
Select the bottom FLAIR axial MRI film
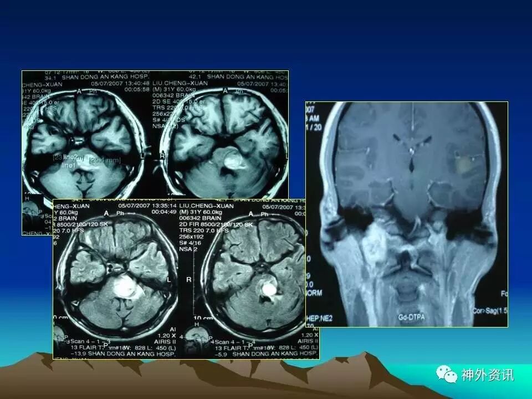pyautogui.click(x=186, y=279)
